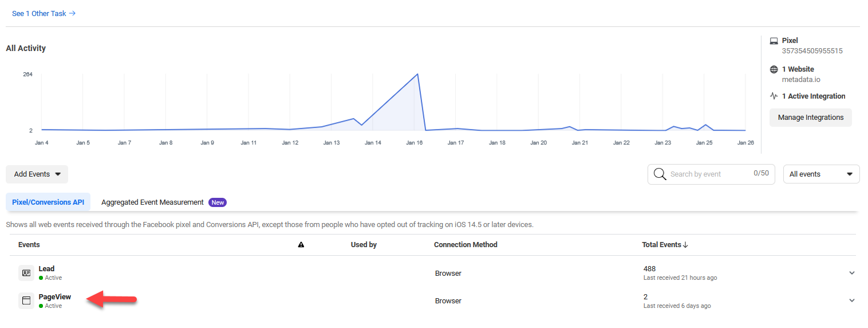The width and height of the screenshot is (868, 328).
Task: Select the PageView event name
Action: click(54, 296)
